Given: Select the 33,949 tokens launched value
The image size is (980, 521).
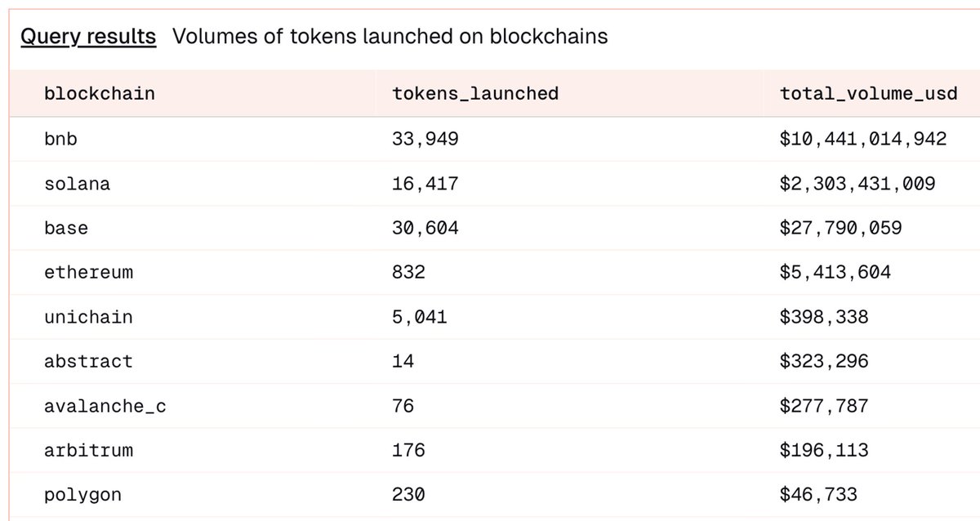Looking at the screenshot, I should 425,140.
